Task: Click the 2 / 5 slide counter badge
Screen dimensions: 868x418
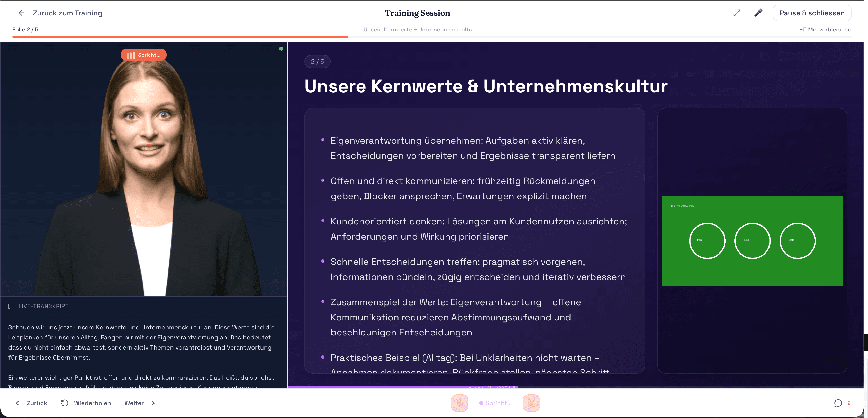Action: 318,62
